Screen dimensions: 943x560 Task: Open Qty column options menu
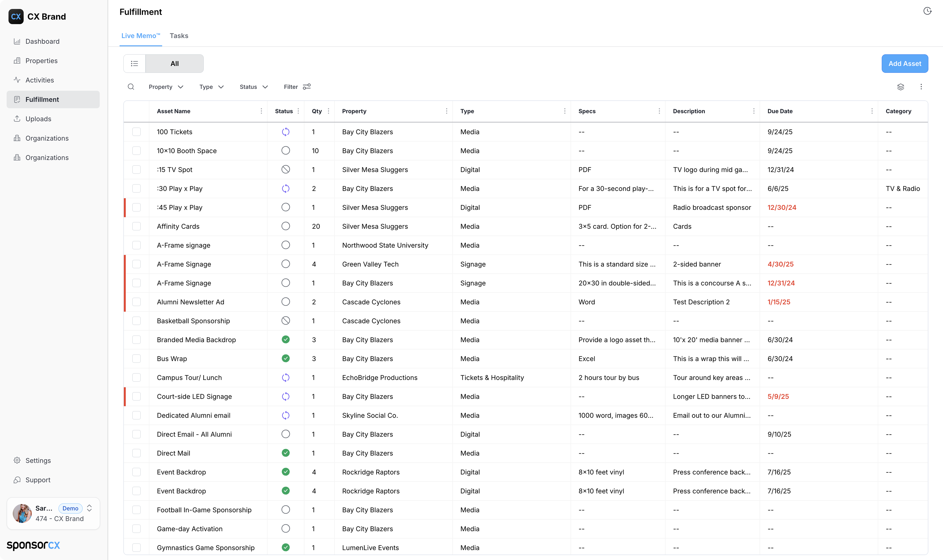click(328, 111)
